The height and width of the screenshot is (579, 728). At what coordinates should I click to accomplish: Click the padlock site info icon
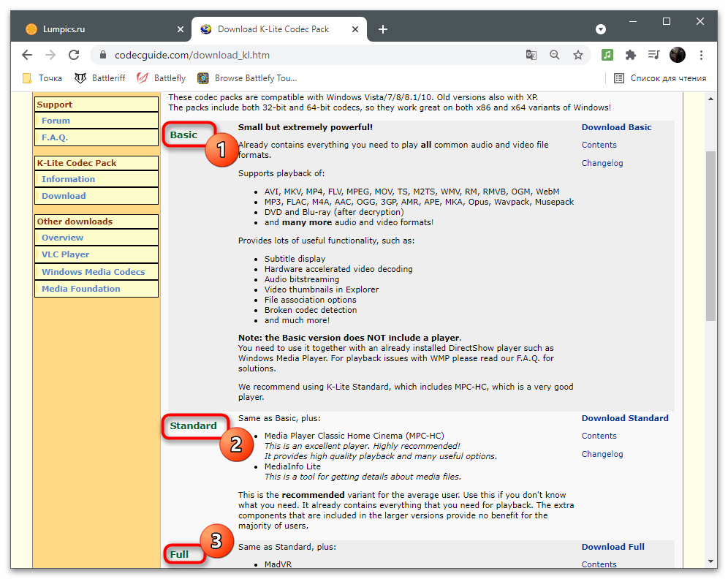coord(103,56)
